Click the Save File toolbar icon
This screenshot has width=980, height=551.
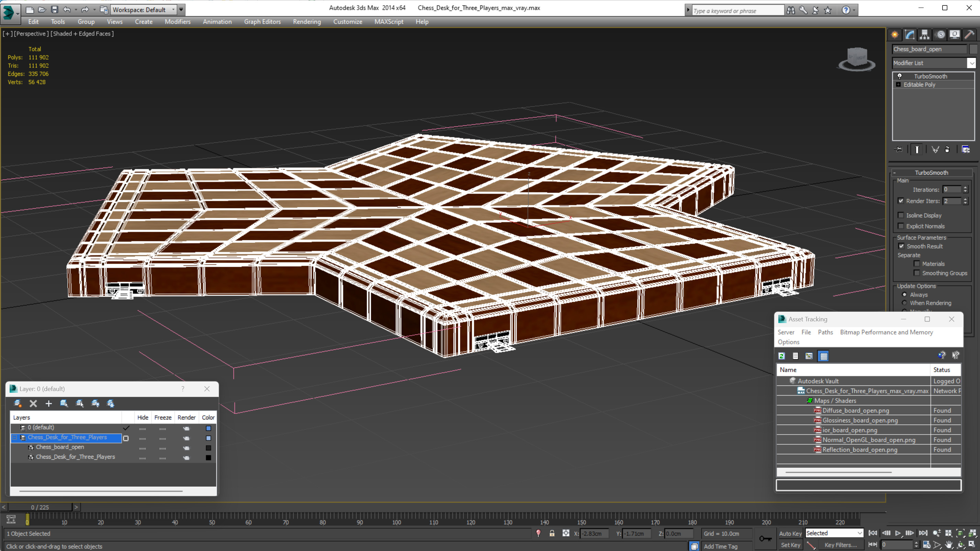click(54, 10)
